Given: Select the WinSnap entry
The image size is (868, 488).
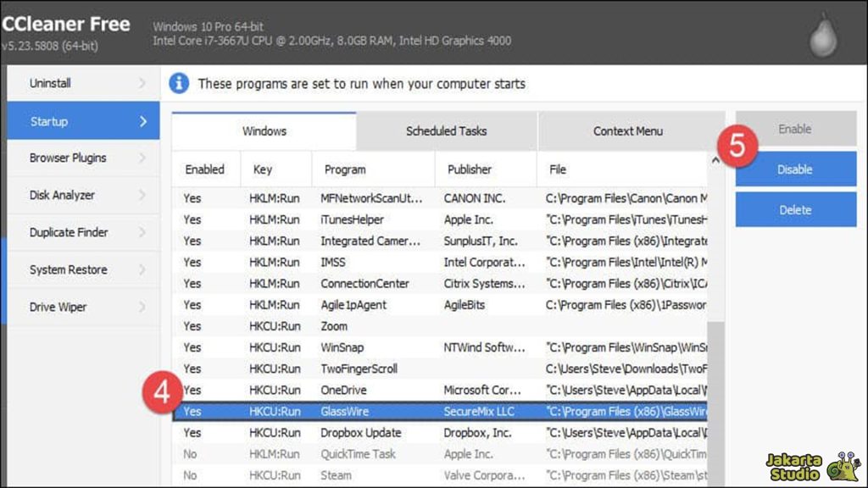Looking at the screenshot, I should (440, 347).
